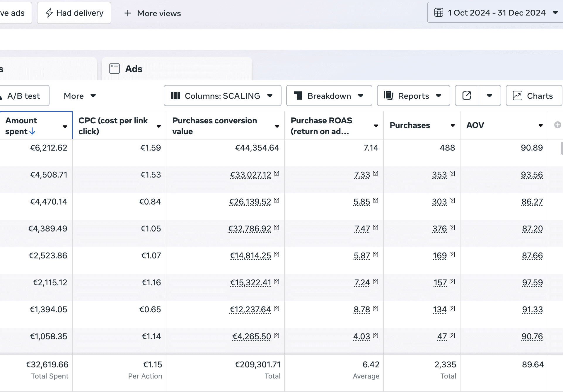Open the underlined €33,027.12 conversion value

(250, 175)
